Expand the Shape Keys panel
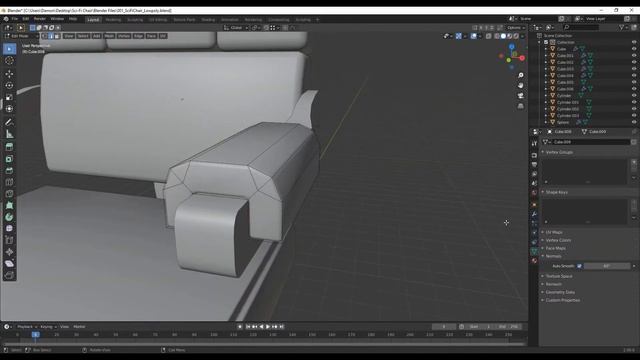 point(557,192)
